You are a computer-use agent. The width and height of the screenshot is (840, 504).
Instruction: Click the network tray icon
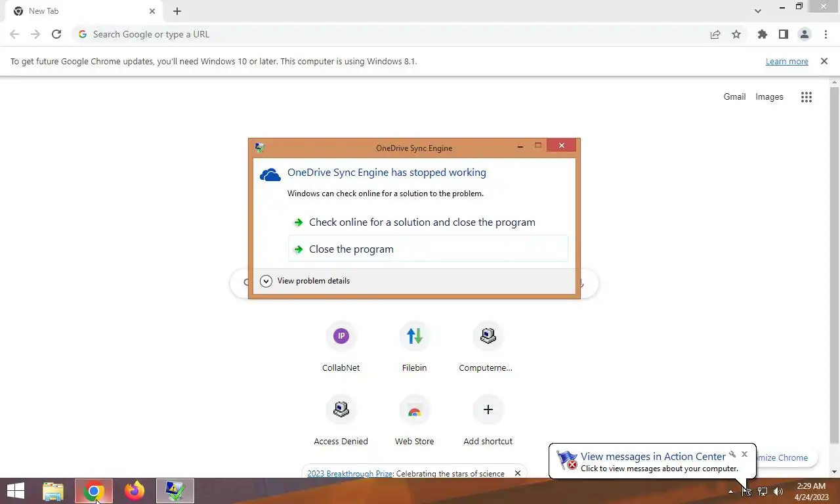(763, 492)
